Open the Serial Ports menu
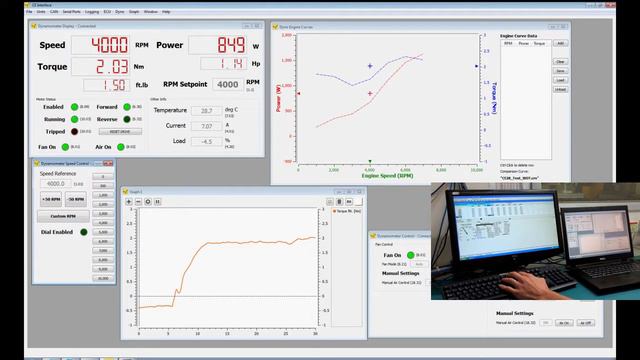Screen dimensions: 640x360 click(71, 12)
